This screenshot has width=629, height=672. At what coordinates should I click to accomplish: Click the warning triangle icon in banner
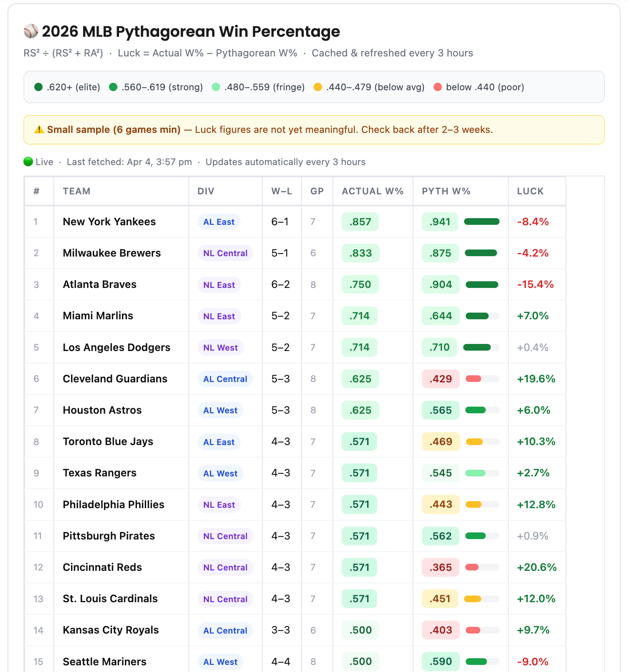[x=39, y=130]
